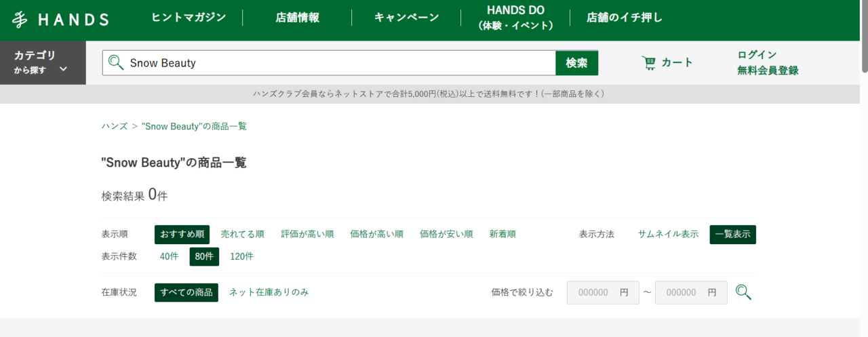The width and height of the screenshot is (868, 337).
Task: Open 店舗のイチ押し menu
Action: (x=625, y=18)
